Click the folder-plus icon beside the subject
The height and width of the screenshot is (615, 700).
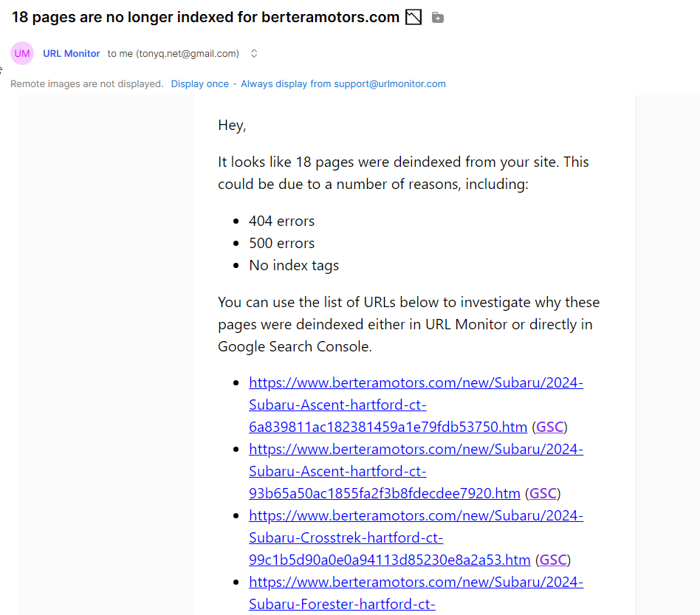(437, 18)
